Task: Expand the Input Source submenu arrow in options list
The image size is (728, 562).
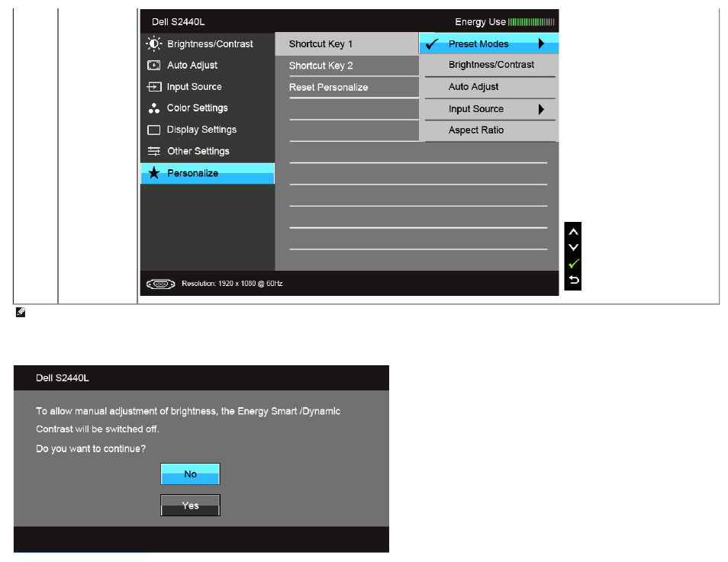Action: click(x=541, y=109)
